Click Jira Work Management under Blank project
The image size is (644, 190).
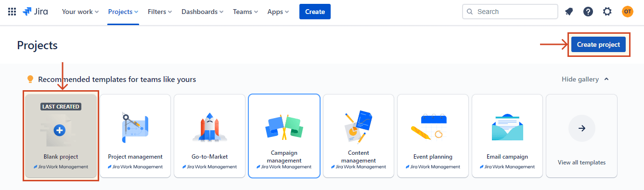pos(61,167)
